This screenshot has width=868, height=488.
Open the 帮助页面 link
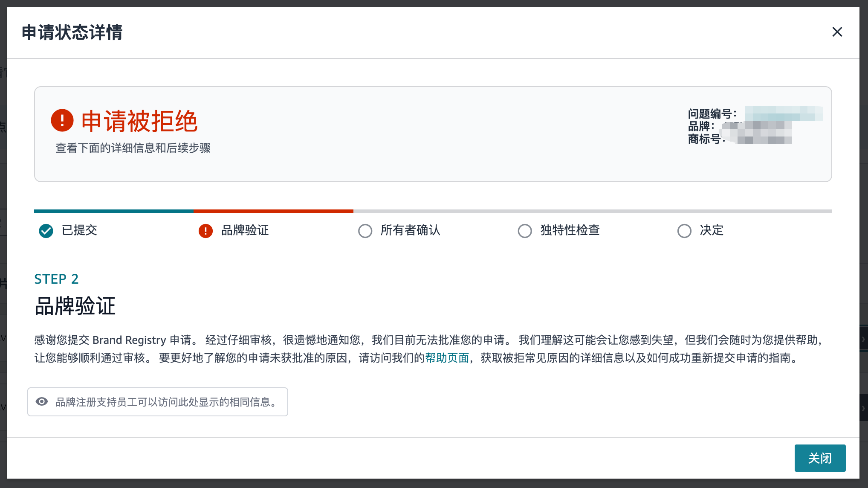click(447, 358)
